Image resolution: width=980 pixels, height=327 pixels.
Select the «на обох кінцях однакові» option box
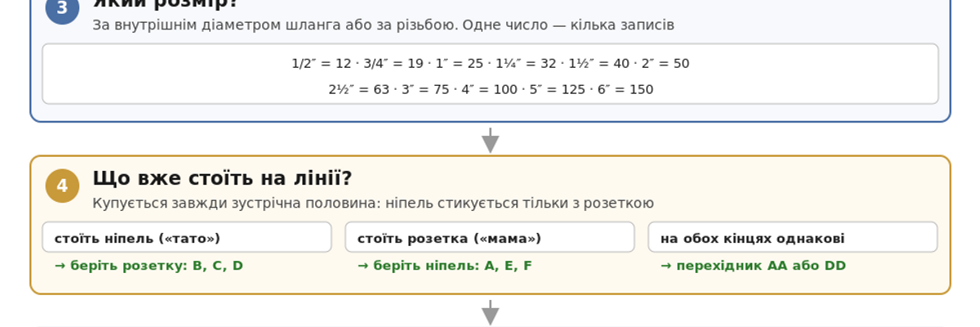793,237
